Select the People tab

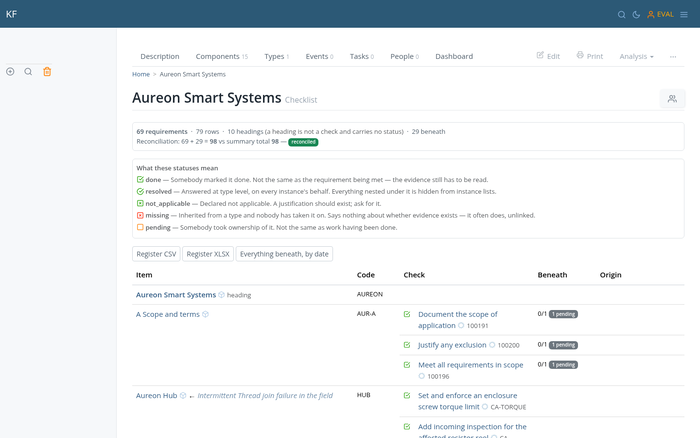[404, 56]
